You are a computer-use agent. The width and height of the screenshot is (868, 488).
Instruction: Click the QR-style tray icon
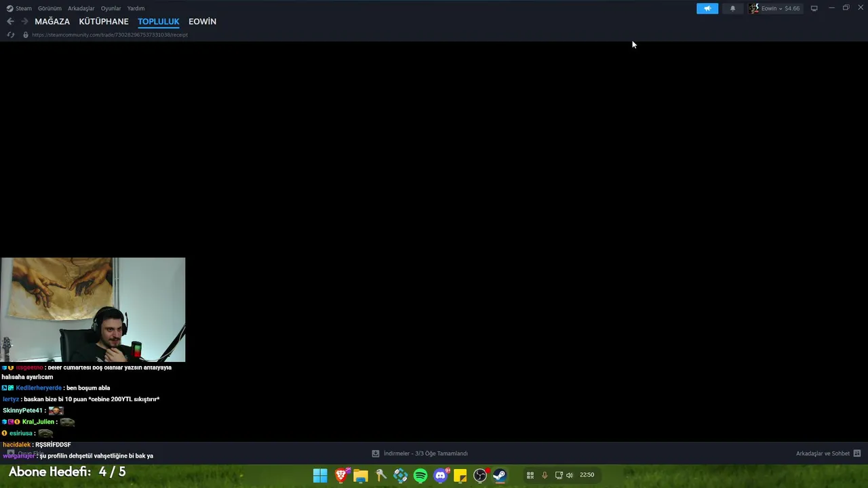(x=530, y=475)
